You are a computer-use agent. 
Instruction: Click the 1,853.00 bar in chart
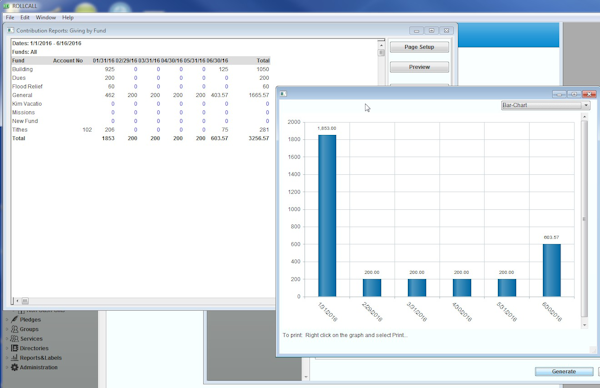tap(327, 215)
